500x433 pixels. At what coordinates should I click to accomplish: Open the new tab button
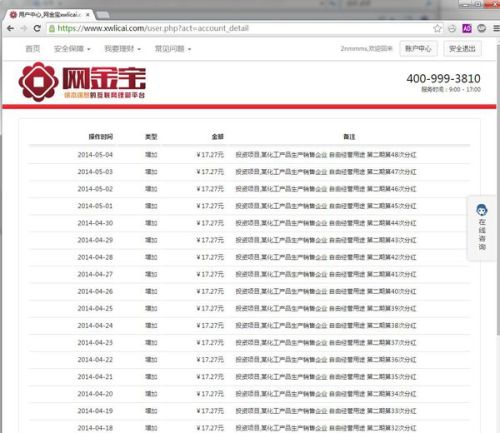103,15
